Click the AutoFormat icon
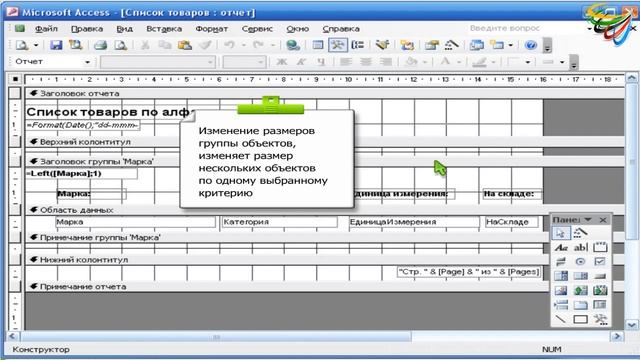The image size is (640, 360). [x=382, y=45]
